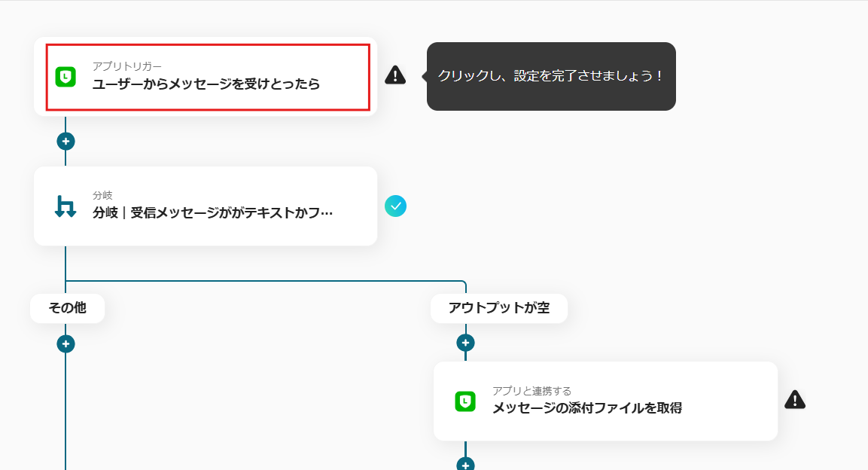Click the teal checkmark next to the 分岐 card
Image resolution: width=868 pixels, height=470 pixels.
tap(395, 206)
